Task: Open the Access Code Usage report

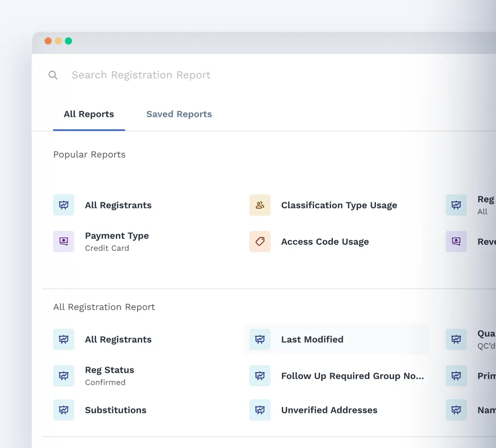Action: [325, 241]
